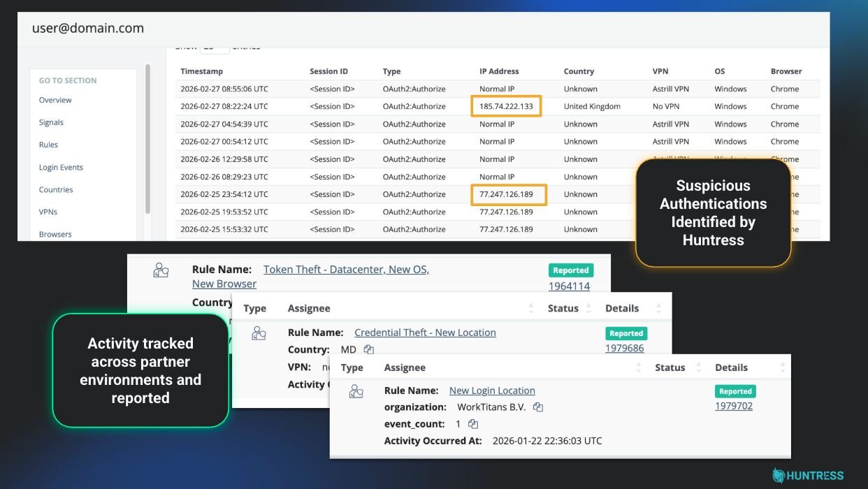Click the identity type icon beside Token Theft rule
The width and height of the screenshot is (868, 489).
coord(161,270)
